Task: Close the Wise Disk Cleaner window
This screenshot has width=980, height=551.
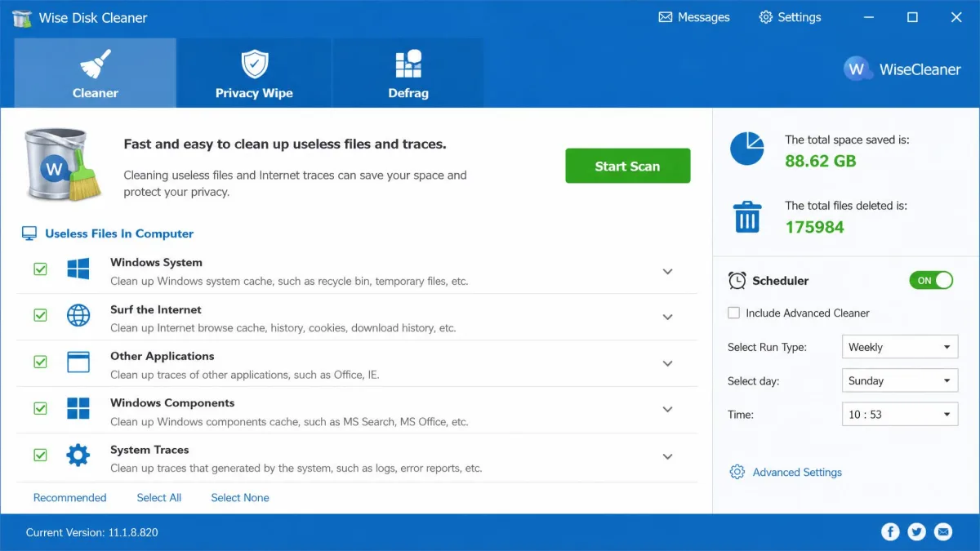Action: click(x=956, y=17)
